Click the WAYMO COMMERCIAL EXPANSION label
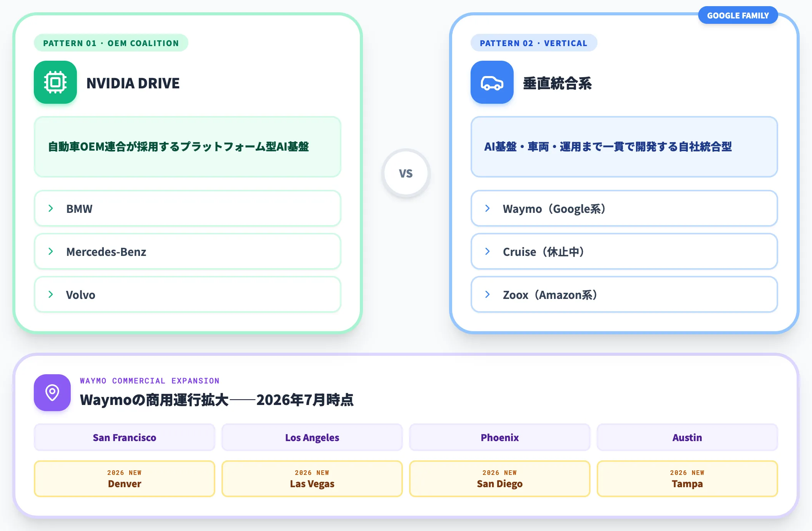 click(x=150, y=380)
